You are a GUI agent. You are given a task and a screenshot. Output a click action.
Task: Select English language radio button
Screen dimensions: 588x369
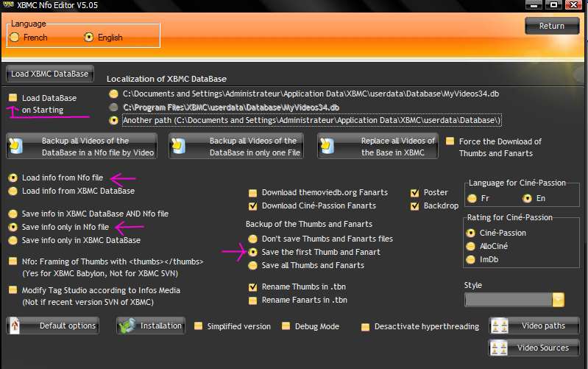88,37
